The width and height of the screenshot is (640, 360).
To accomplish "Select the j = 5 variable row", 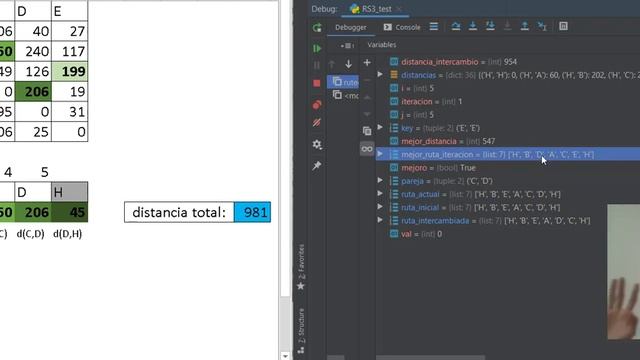I will pyautogui.click(x=507, y=115).
